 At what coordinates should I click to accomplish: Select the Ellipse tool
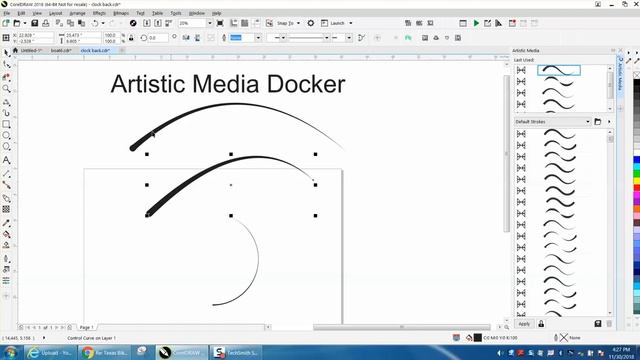(7, 136)
